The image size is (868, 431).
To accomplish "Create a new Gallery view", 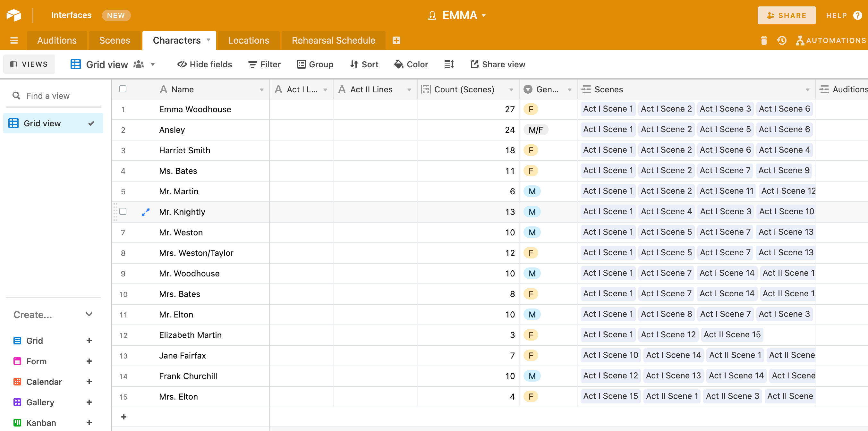I will tap(89, 402).
